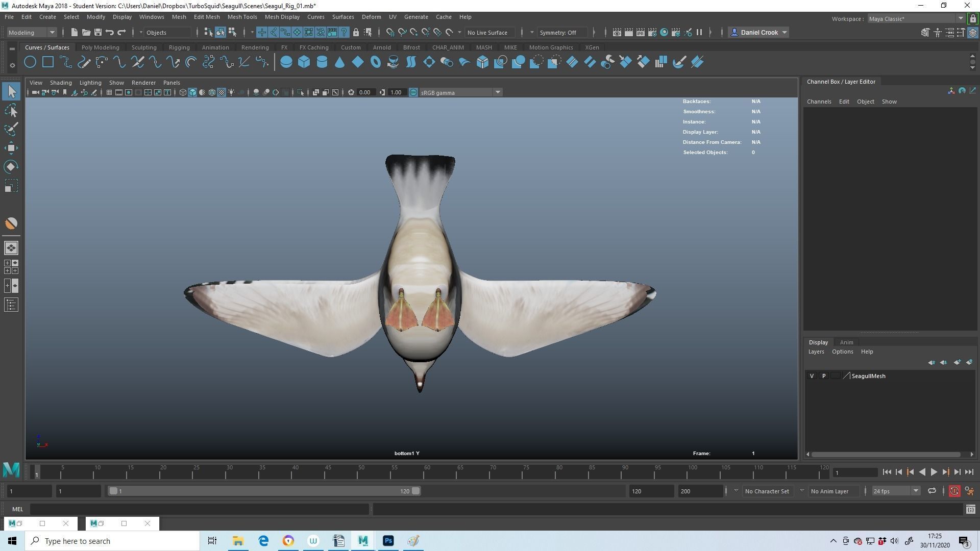The image size is (980, 551).
Task: Open the Outliner layout icon in toolbox
Action: point(11,305)
